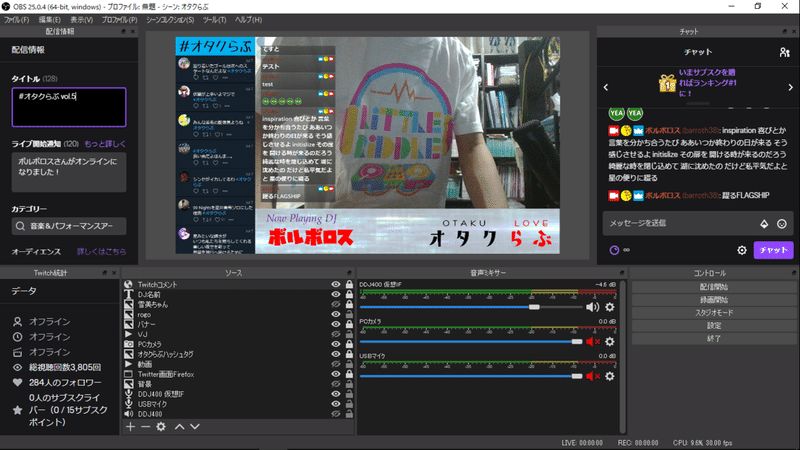Open the シーンコレクション(S) menu
800x450 pixels.
click(170, 20)
